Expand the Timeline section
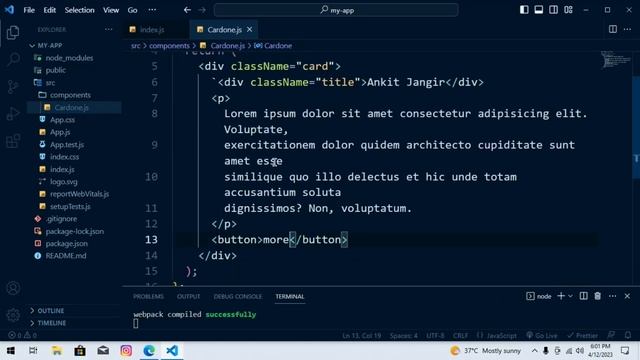 click(51, 323)
